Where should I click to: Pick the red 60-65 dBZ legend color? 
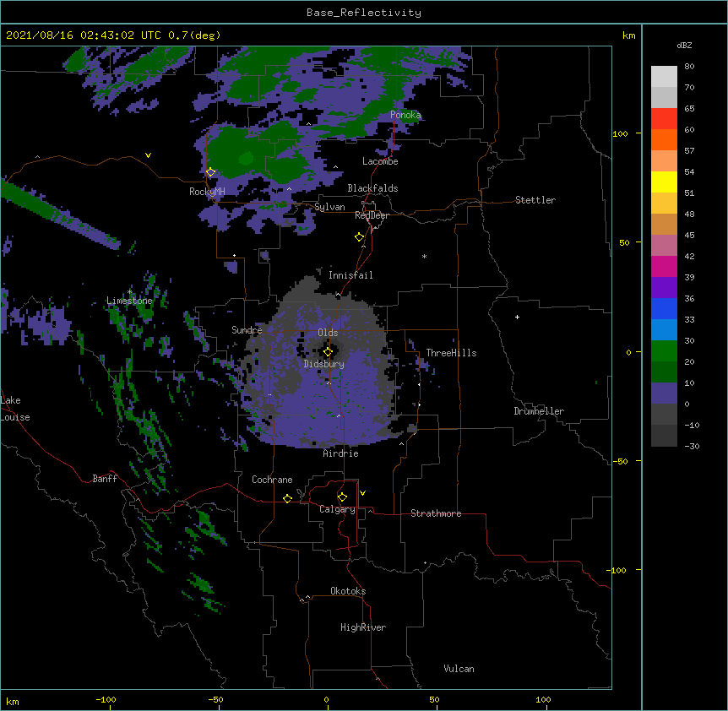click(664, 118)
